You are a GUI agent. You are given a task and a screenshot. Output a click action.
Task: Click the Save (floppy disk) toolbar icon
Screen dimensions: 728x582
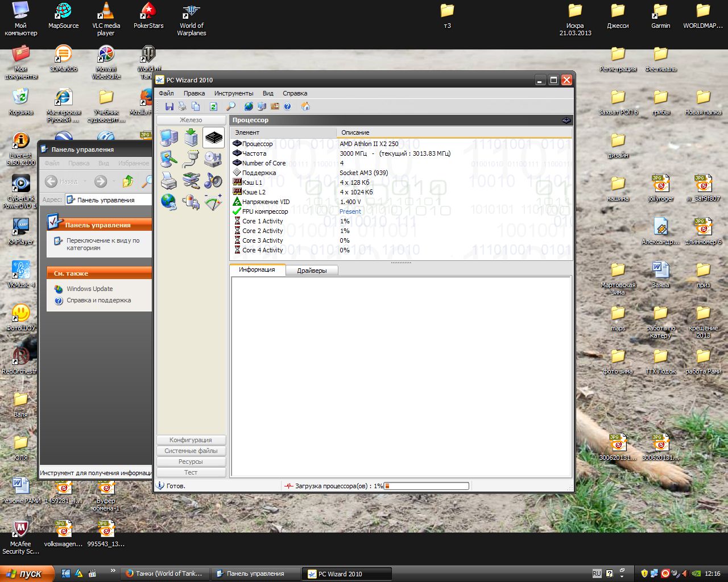click(169, 106)
